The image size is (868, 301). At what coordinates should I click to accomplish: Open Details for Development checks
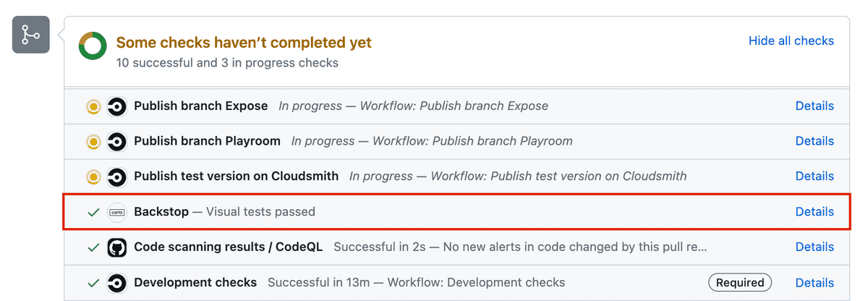click(x=814, y=282)
